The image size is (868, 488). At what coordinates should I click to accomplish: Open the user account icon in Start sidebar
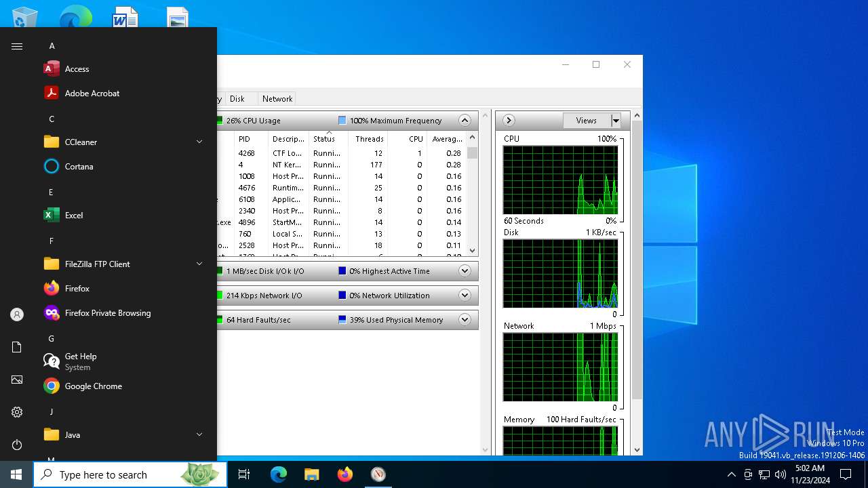tap(17, 314)
